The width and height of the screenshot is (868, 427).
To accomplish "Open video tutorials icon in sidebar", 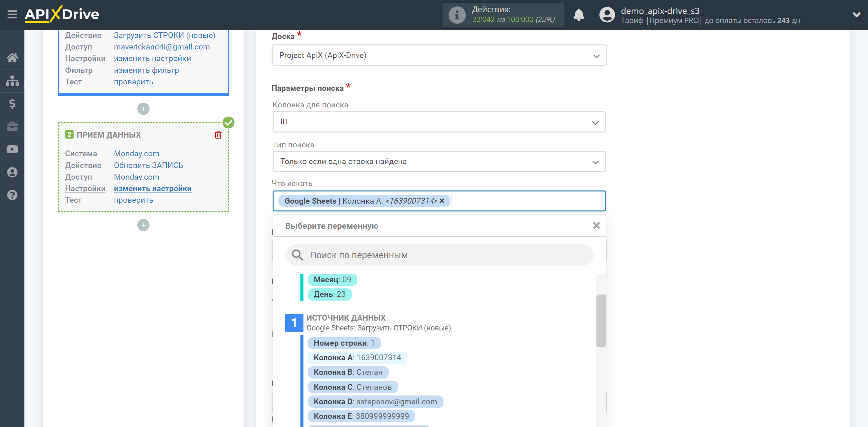I will (x=12, y=149).
